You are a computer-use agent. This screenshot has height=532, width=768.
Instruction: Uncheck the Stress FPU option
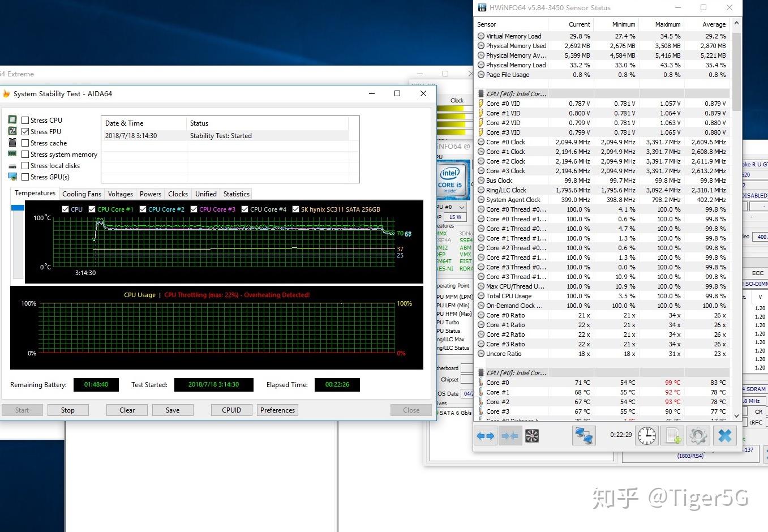[25, 131]
